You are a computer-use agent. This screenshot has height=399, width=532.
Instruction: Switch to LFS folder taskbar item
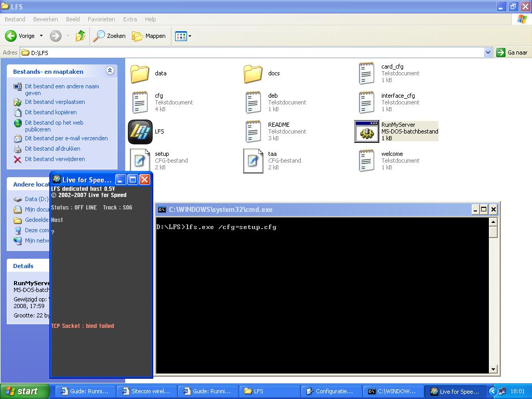click(x=270, y=391)
